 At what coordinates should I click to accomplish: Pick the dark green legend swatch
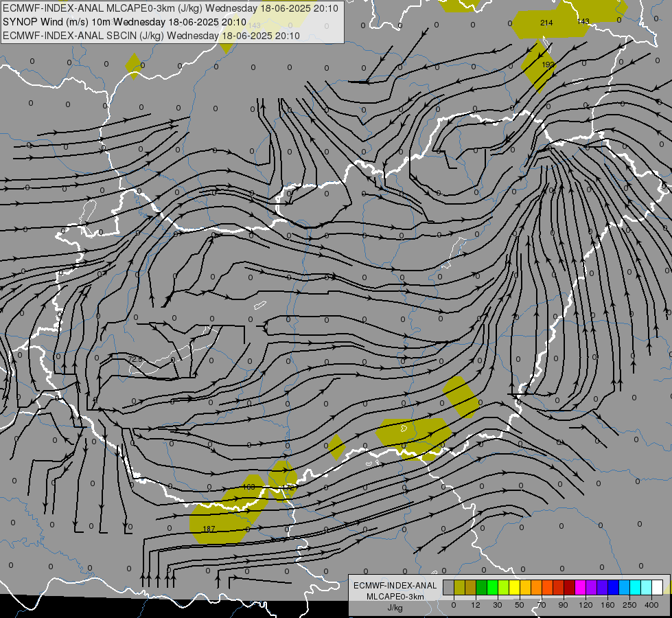click(482, 587)
